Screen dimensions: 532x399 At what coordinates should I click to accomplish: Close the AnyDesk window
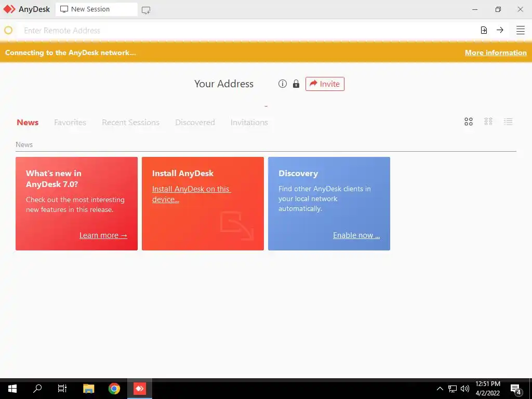(520, 9)
